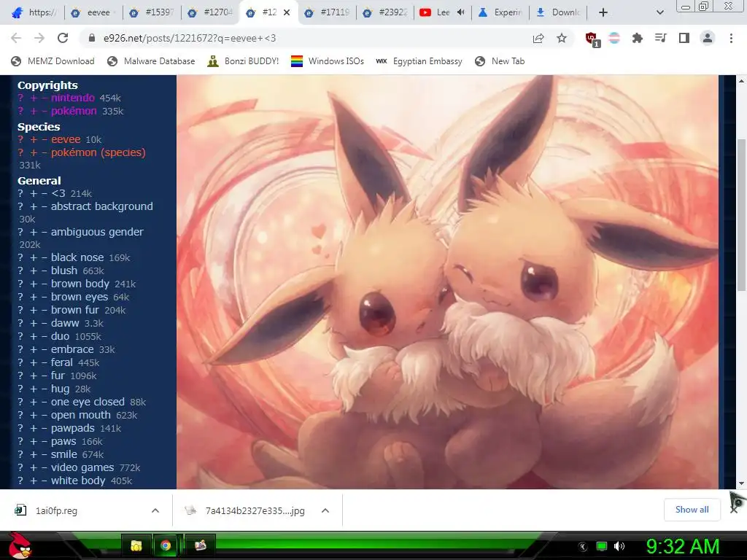
Task: Exclude feral tag with minus sign
Action: click(x=44, y=362)
